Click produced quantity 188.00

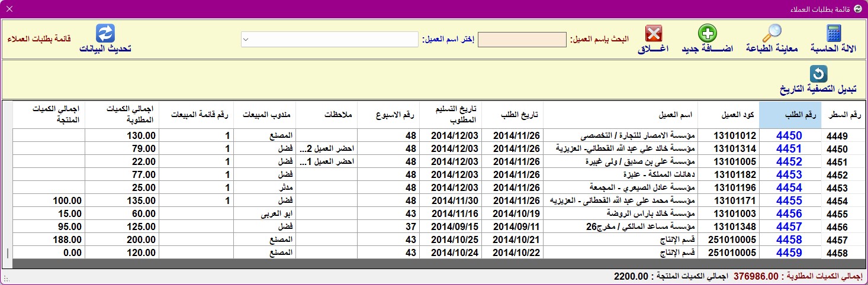coord(49,239)
